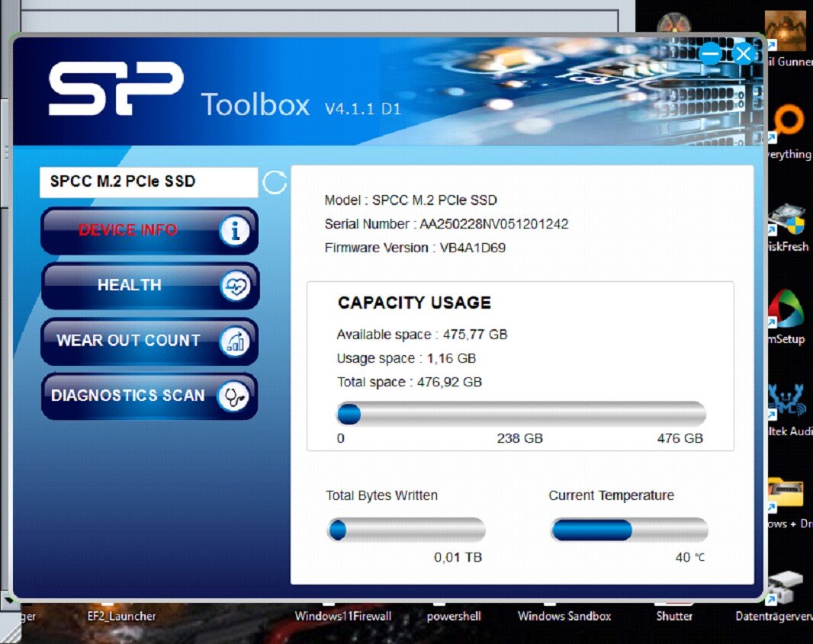Click the SP logo in the header
This screenshot has width=813, height=644.
[116, 88]
